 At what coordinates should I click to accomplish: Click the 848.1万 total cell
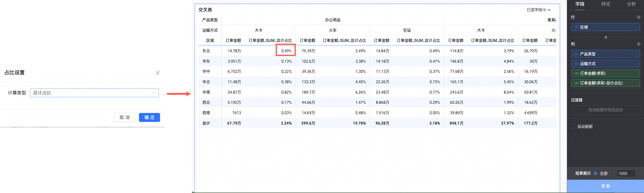tap(456, 123)
